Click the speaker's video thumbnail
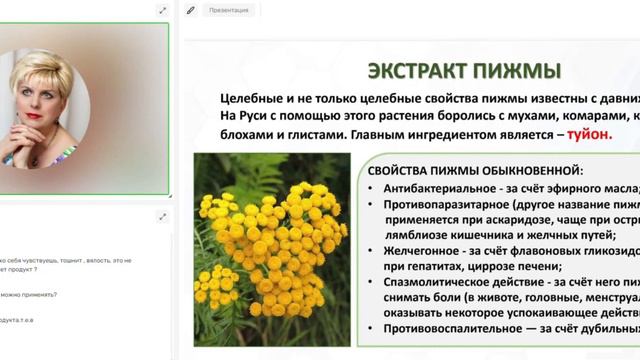 coord(83,109)
